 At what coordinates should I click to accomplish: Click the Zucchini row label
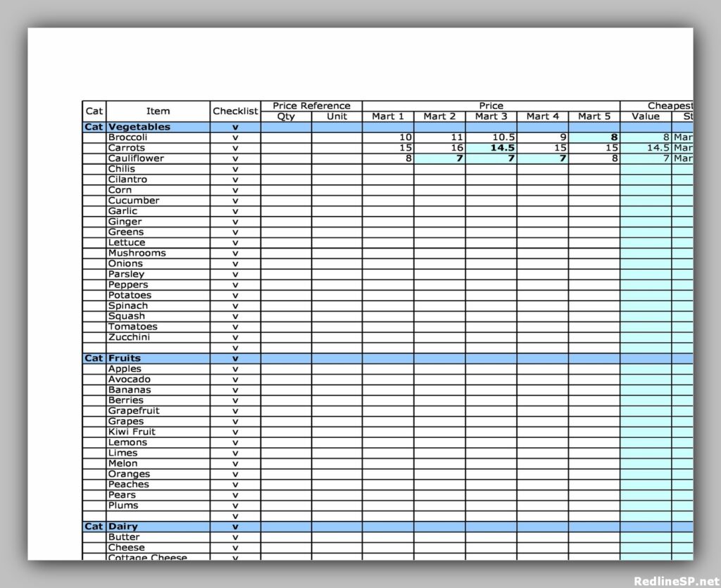pyautogui.click(x=129, y=337)
